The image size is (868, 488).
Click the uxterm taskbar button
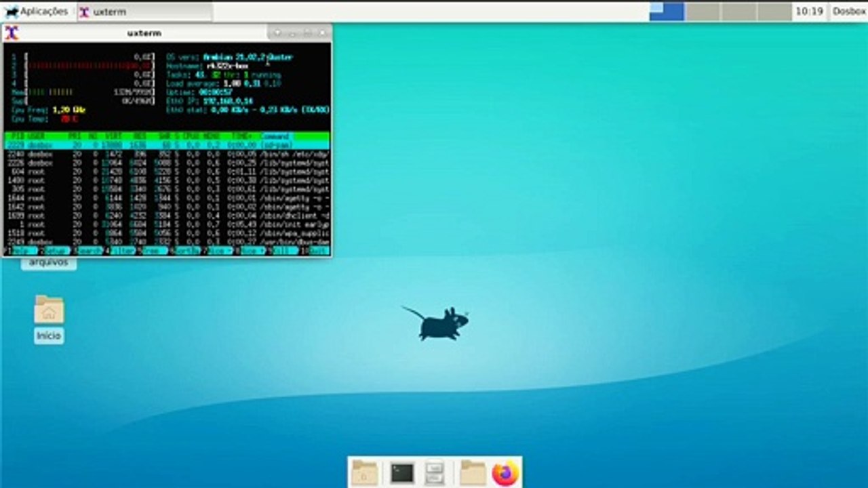pyautogui.click(x=144, y=12)
